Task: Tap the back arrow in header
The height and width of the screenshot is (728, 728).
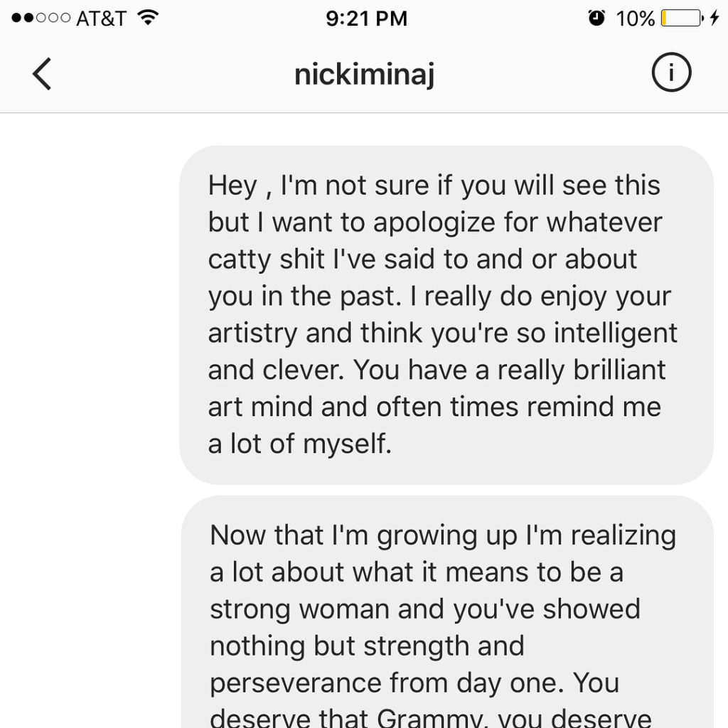Action: (43, 74)
